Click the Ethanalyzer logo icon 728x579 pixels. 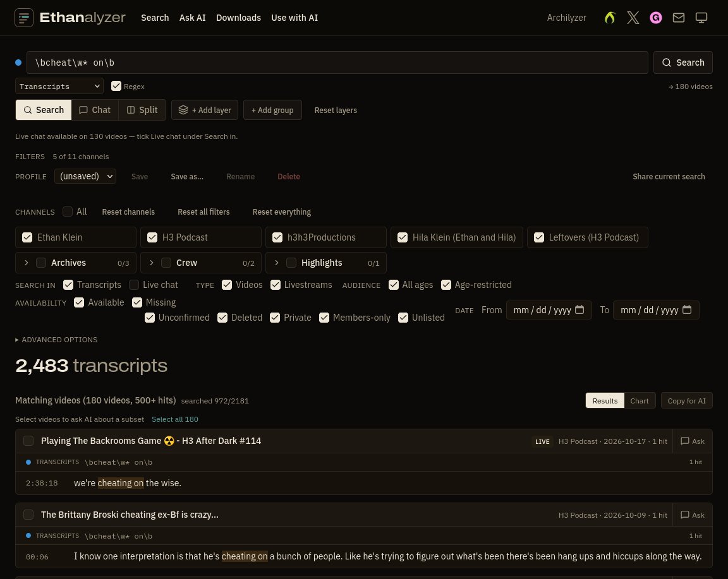pos(23,18)
